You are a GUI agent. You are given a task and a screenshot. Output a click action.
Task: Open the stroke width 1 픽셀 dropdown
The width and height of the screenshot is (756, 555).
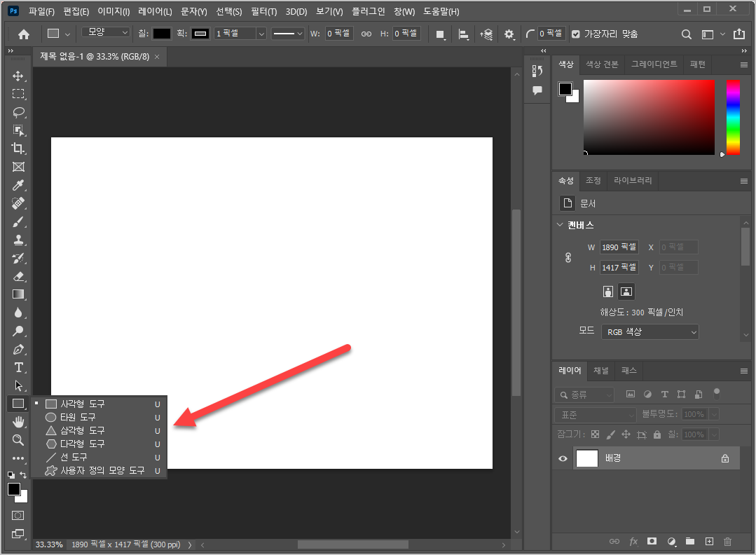tap(261, 34)
